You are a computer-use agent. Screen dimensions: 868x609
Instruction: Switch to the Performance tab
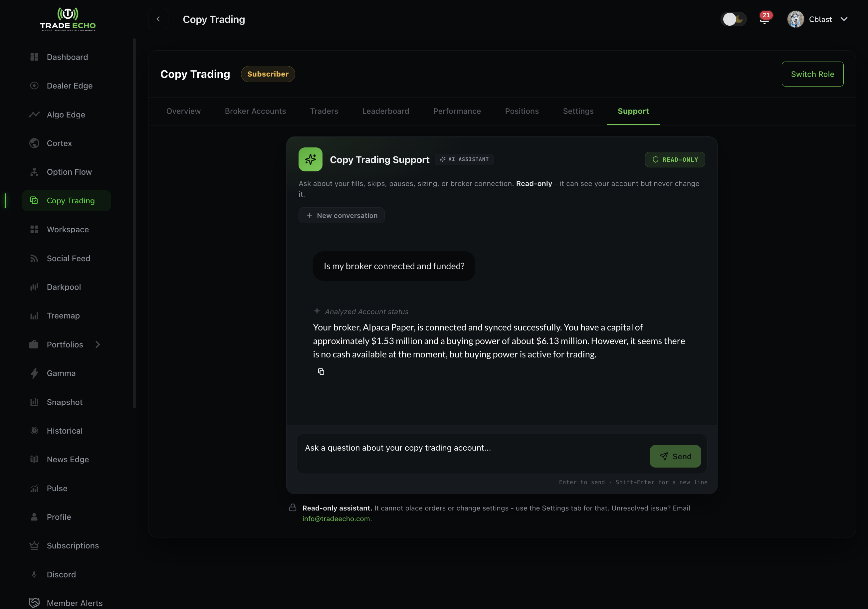click(457, 111)
